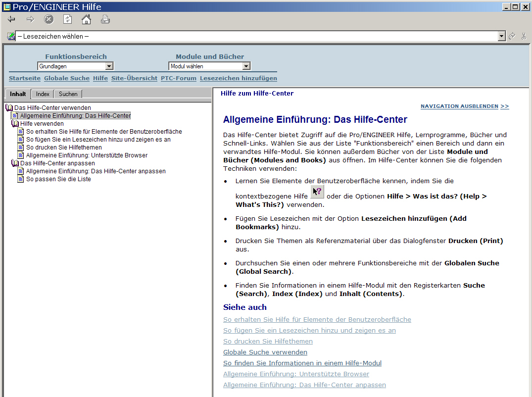This screenshot has width=532, height=397.
Task: Click book icon next to Hilfe verwenden
Action: (15, 124)
